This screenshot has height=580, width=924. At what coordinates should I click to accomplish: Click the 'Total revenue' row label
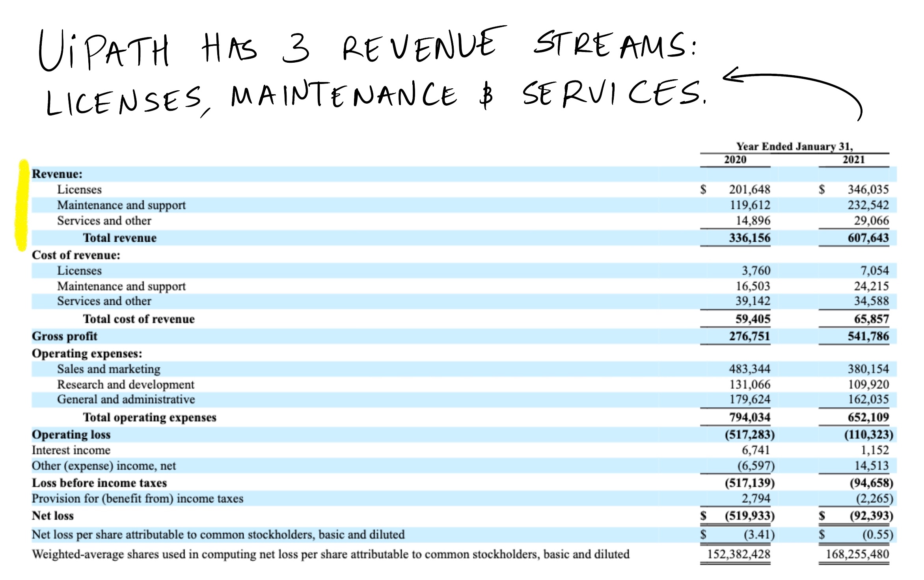click(120, 238)
